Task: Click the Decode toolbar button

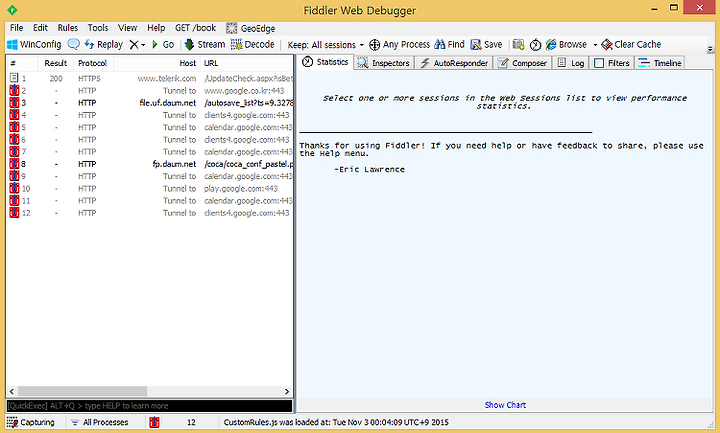Action: coord(253,45)
